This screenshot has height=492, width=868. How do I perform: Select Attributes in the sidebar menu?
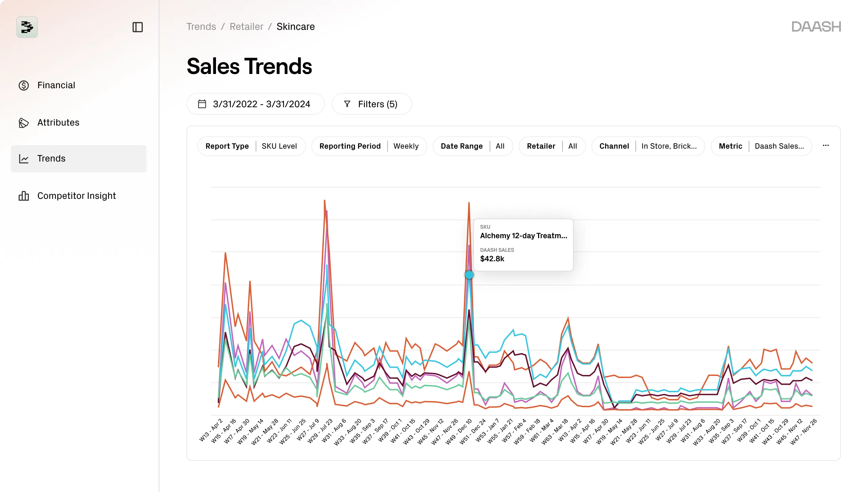point(58,122)
